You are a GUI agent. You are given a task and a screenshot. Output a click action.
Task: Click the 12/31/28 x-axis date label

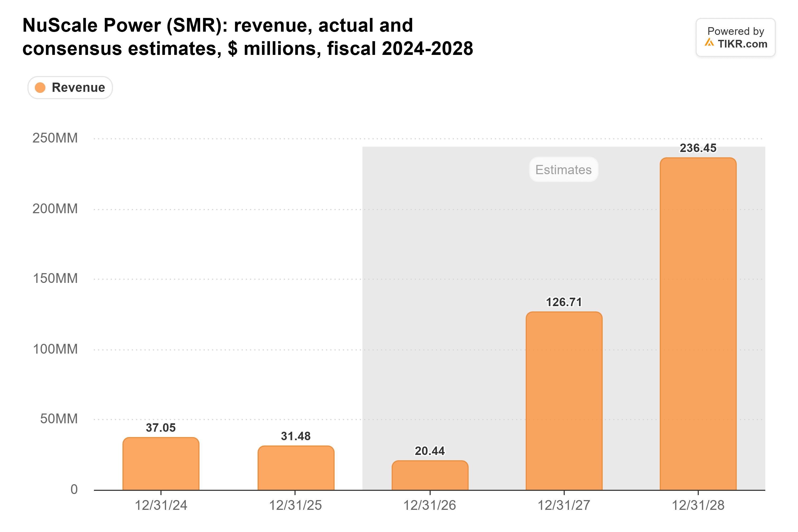click(698, 505)
